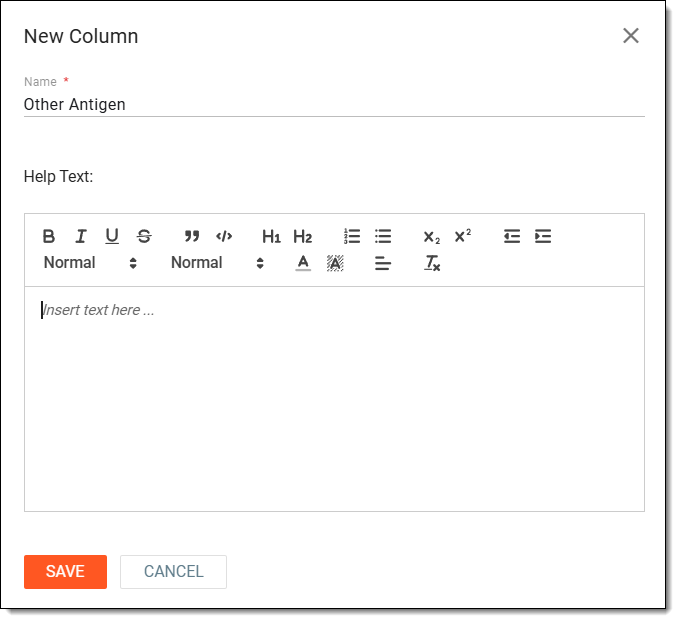Apply strikethrough formatting
Screen dimensions: 678x621
(144, 237)
